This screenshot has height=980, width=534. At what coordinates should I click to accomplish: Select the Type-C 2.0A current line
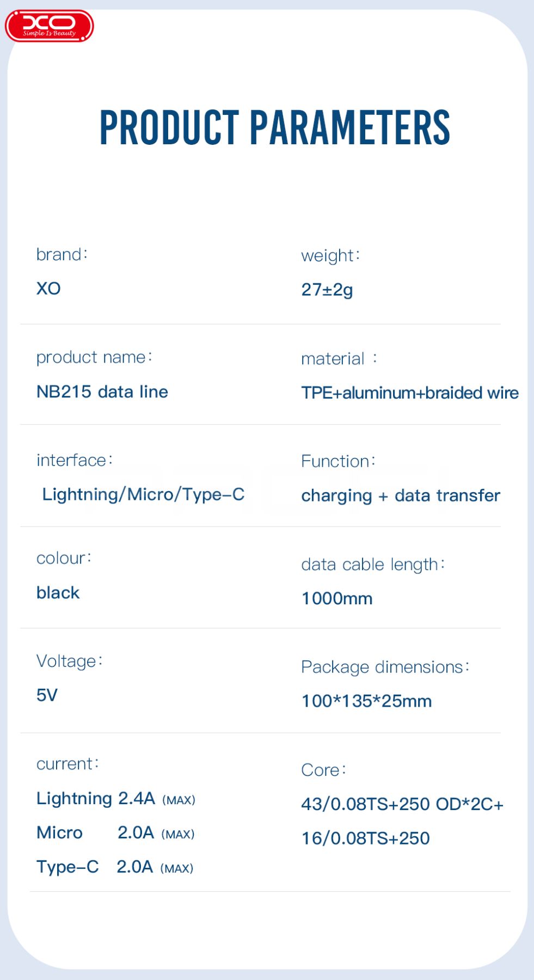(115, 867)
